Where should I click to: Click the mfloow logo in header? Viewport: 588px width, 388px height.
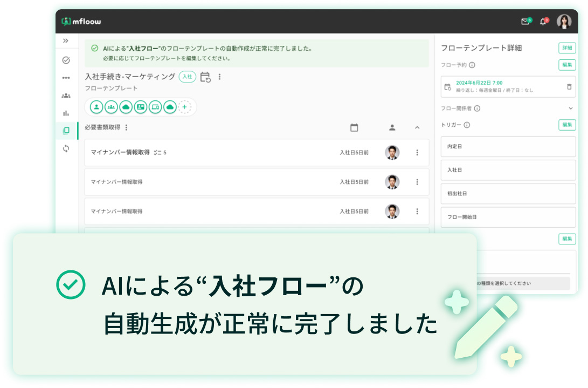[x=81, y=22]
